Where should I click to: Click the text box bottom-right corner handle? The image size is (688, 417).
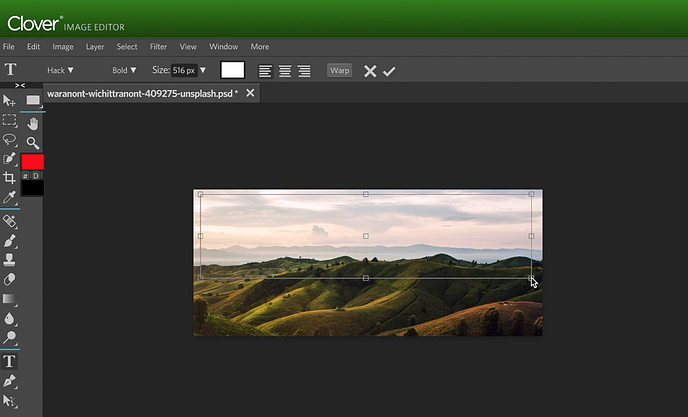tap(531, 278)
